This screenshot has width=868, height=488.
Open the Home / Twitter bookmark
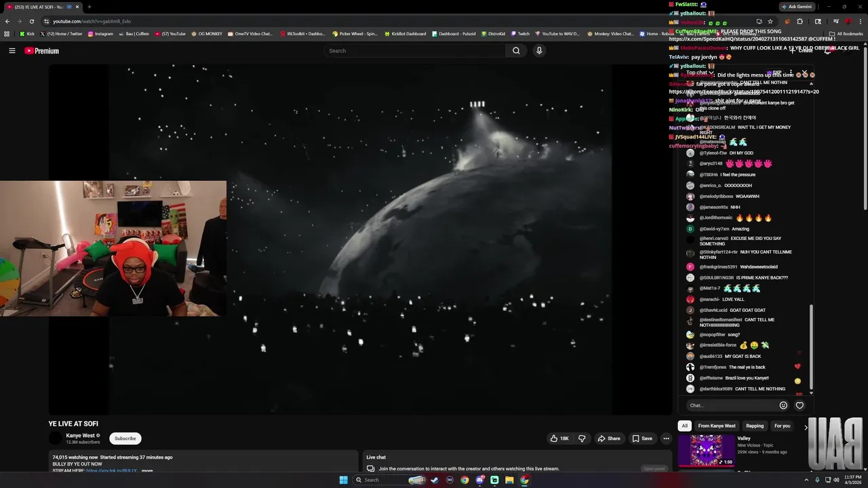tap(61, 33)
